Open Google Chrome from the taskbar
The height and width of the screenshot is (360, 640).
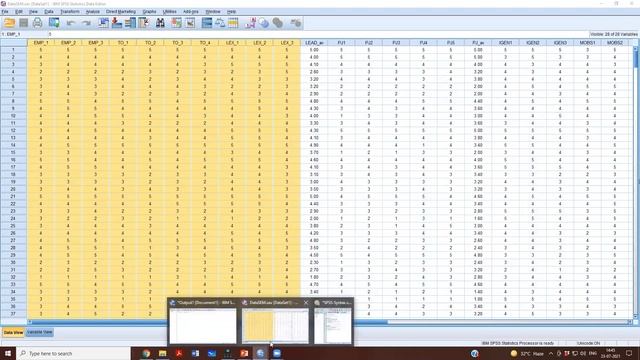click(146, 353)
